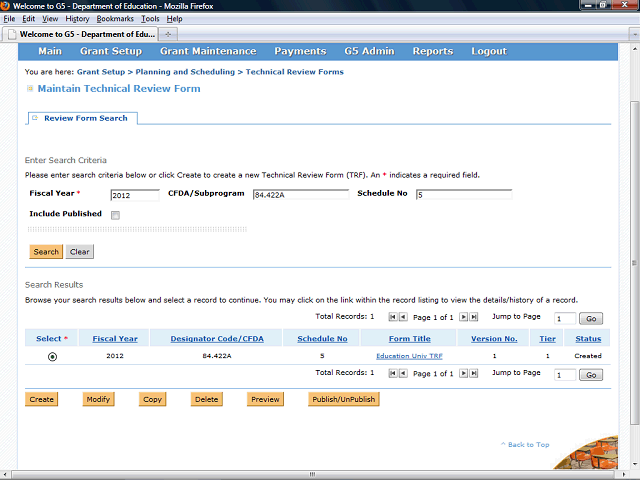
Task: Click the Fiscal Year input field
Action: point(135,195)
